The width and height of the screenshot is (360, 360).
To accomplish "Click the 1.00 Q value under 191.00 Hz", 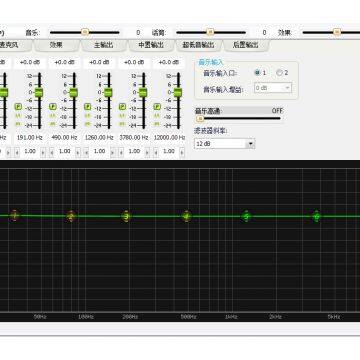I will pos(30,151).
